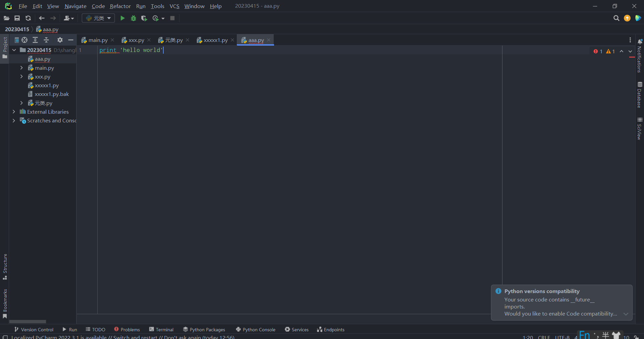The image size is (644, 339).
Task: Jump to previous highlighted error arrow
Action: 622,51
